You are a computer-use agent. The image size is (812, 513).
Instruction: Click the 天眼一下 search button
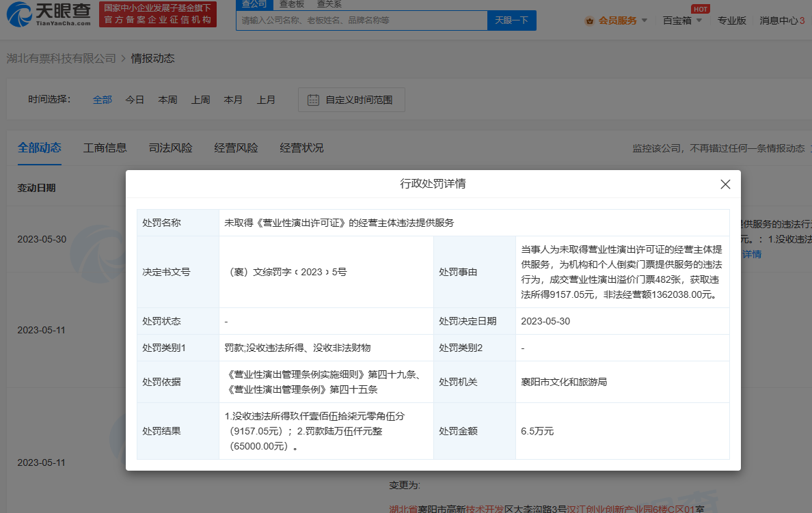coord(511,20)
